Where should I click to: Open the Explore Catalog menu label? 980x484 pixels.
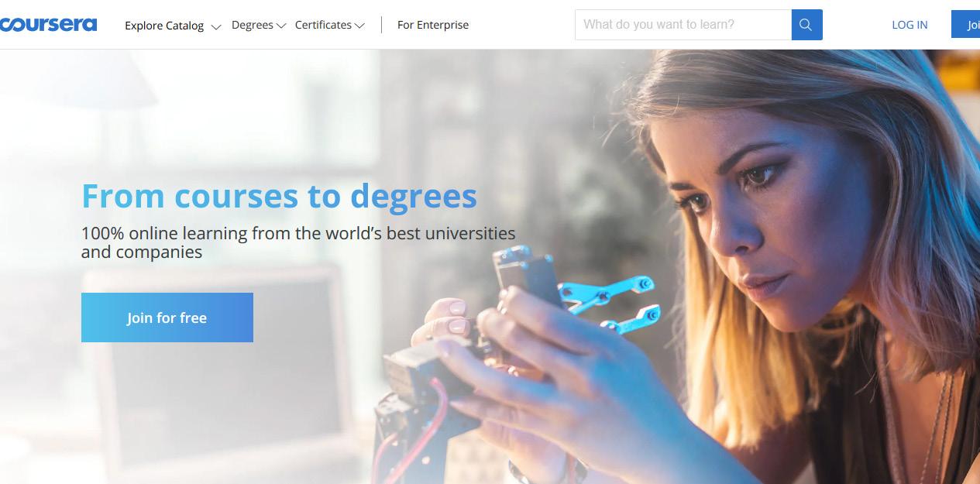coord(164,26)
